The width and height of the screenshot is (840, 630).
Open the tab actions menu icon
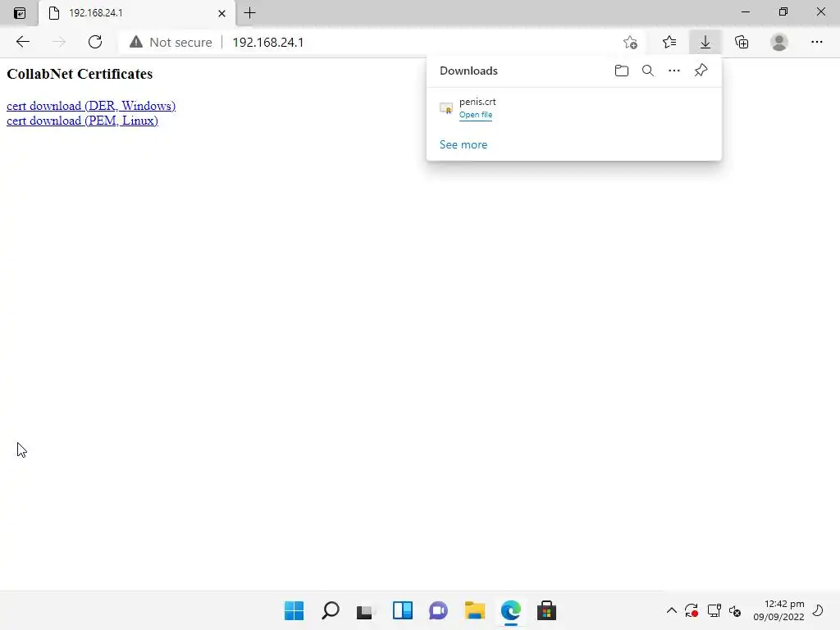(x=20, y=13)
